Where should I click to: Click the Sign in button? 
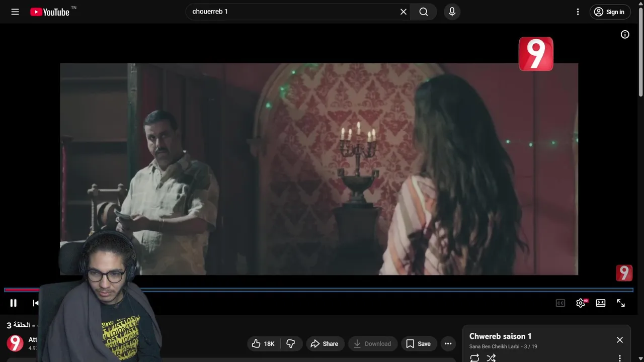610,12
